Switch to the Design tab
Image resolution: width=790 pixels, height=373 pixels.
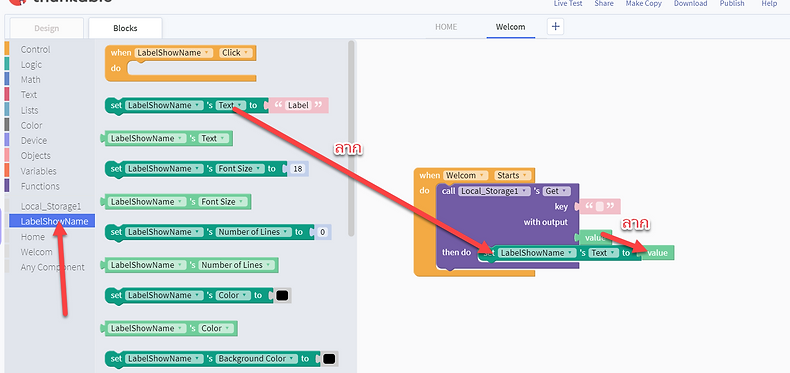[46, 28]
